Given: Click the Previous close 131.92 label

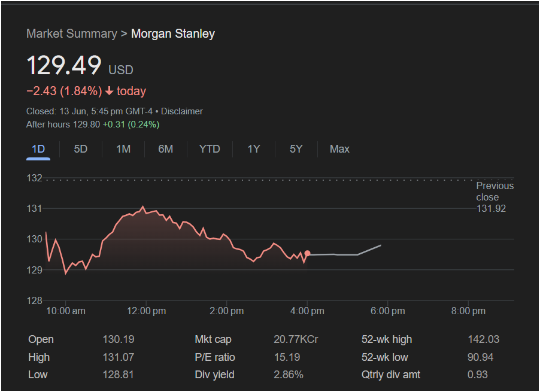Looking at the screenshot, I should (x=495, y=197).
